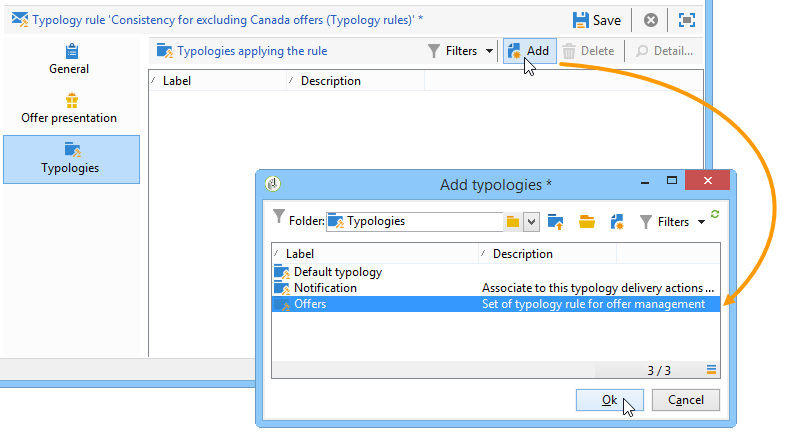Click Add to attach a typology
812x436 pixels.
pyautogui.click(x=529, y=51)
